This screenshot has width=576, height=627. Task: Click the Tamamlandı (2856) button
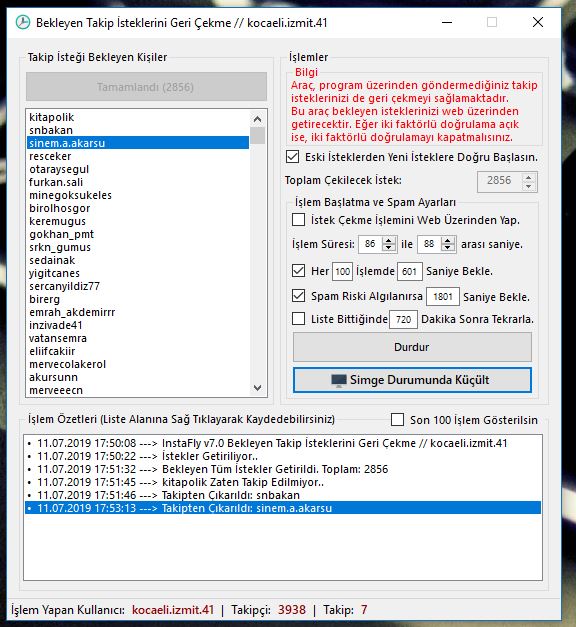tap(146, 87)
